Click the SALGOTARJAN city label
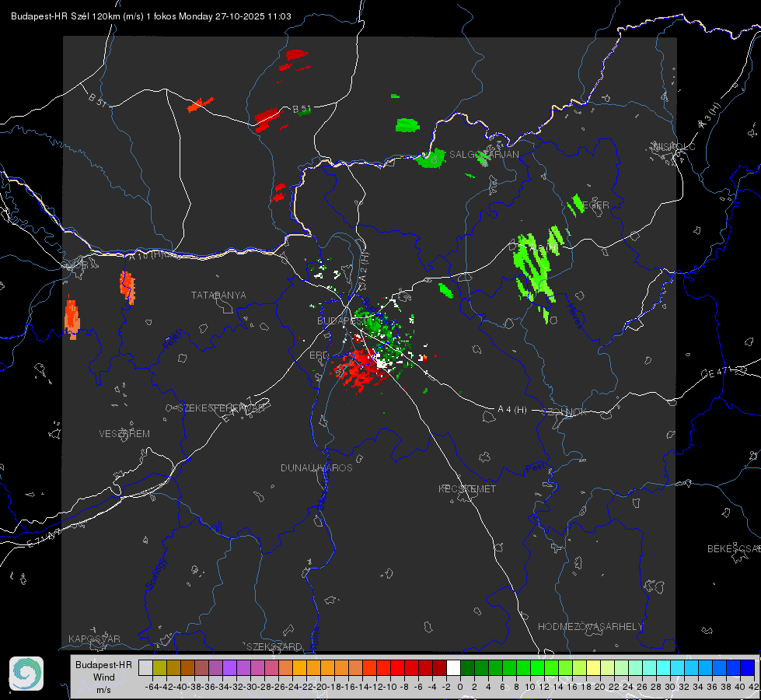761x700 pixels. point(483,155)
